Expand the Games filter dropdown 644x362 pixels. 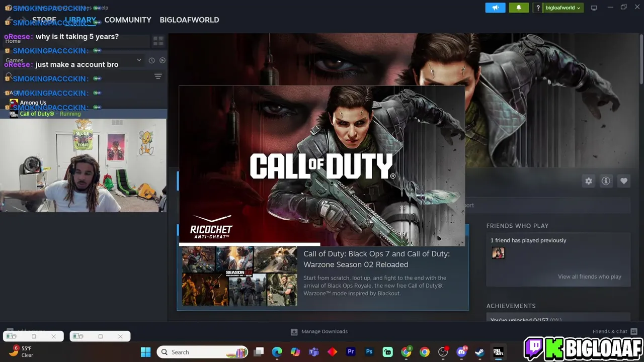coord(139,60)
